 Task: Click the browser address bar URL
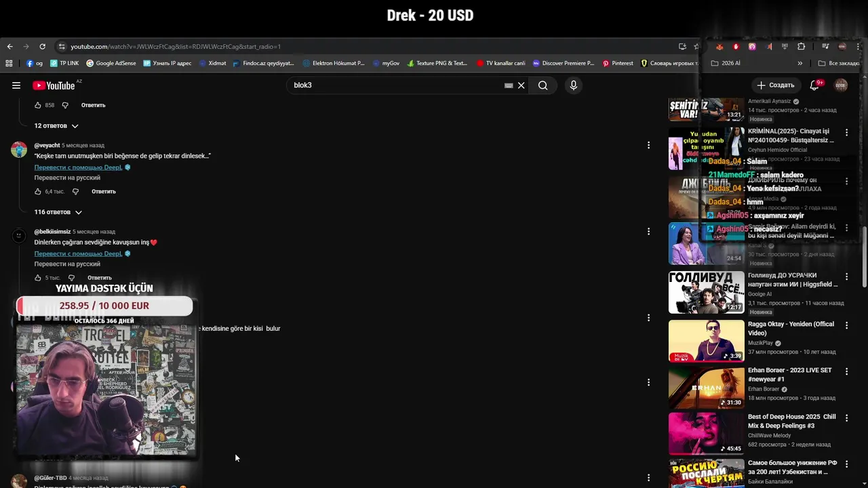point(176,47)
